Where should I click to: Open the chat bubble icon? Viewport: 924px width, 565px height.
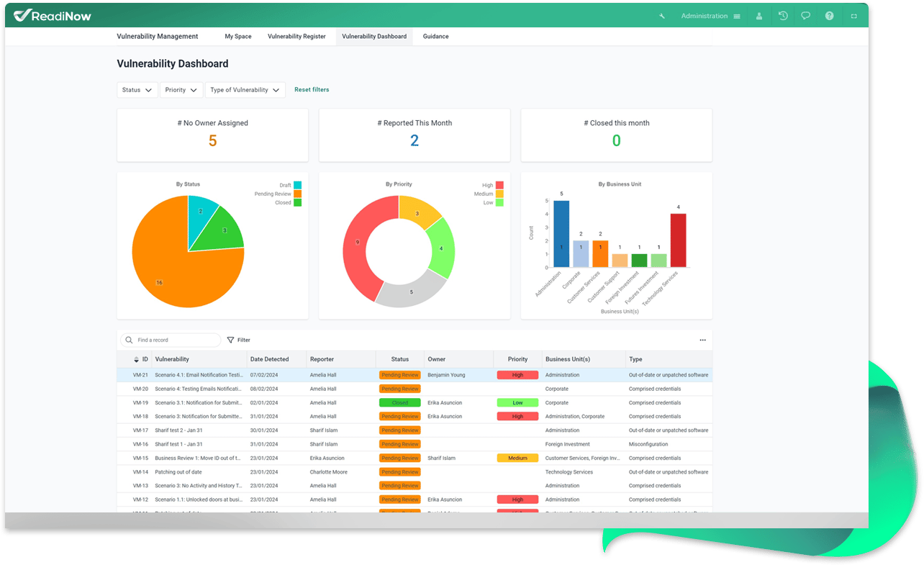[806, 16]
